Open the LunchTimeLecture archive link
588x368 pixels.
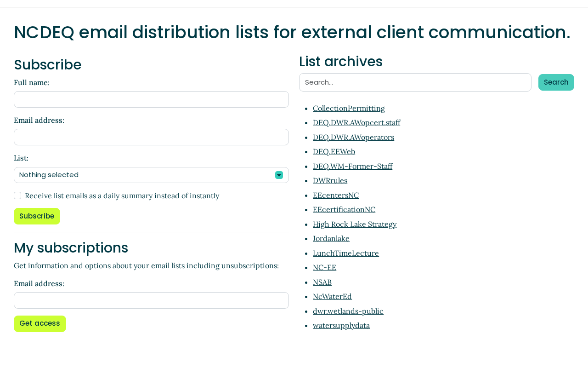tap(346, 253)
